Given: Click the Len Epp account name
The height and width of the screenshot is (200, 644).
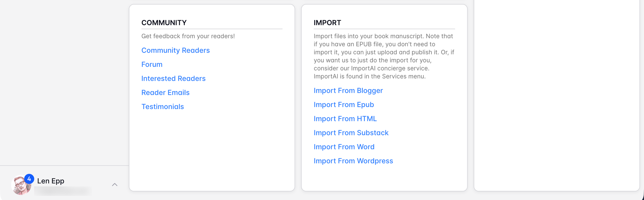Looking at the screenshot, I should (51, 181).
